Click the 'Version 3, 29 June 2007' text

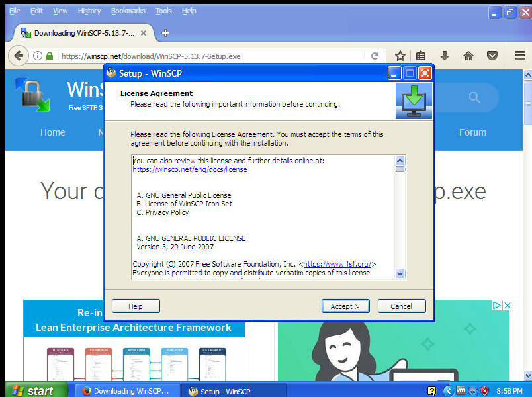pos(175,247)
